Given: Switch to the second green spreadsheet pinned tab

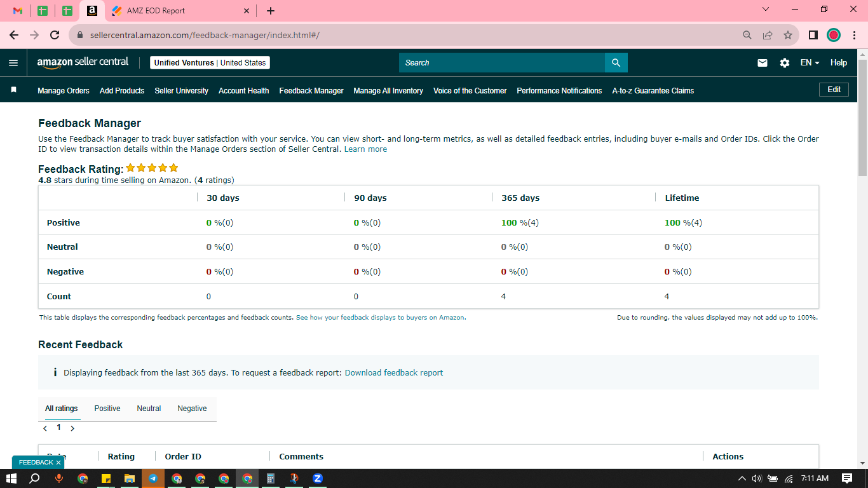Looking at the screenshot, I should tap(67, 11).
